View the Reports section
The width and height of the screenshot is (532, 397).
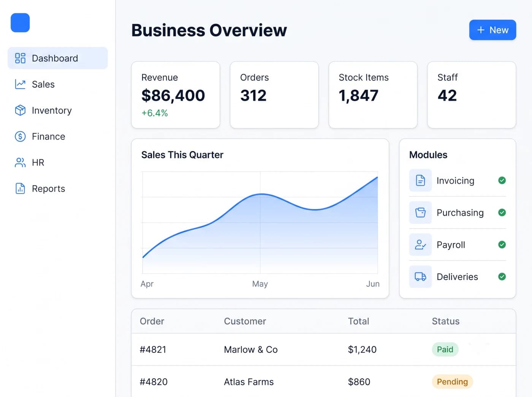[58, 189]
